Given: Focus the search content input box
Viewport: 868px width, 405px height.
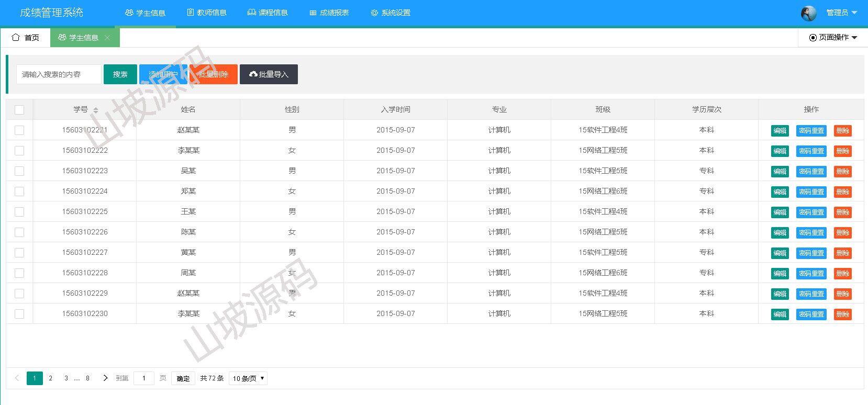Looking at the screenshot, I should tap(59, 74).
